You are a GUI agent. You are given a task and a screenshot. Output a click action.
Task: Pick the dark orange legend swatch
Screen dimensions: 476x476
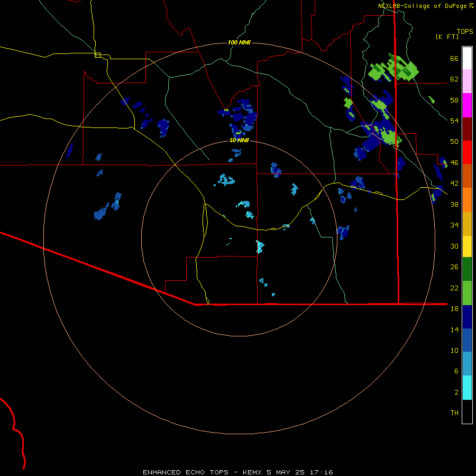pyautogui.click(x=467, y=176)
